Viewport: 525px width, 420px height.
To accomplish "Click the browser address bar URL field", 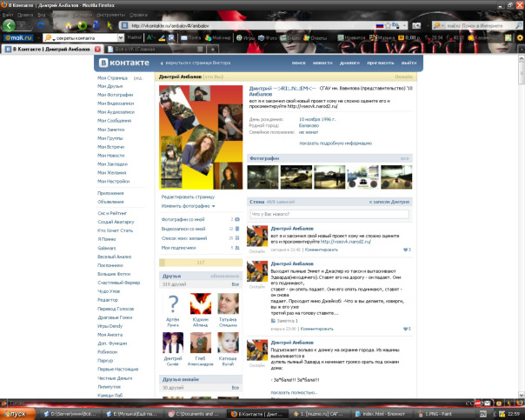I will pos(251,25).
